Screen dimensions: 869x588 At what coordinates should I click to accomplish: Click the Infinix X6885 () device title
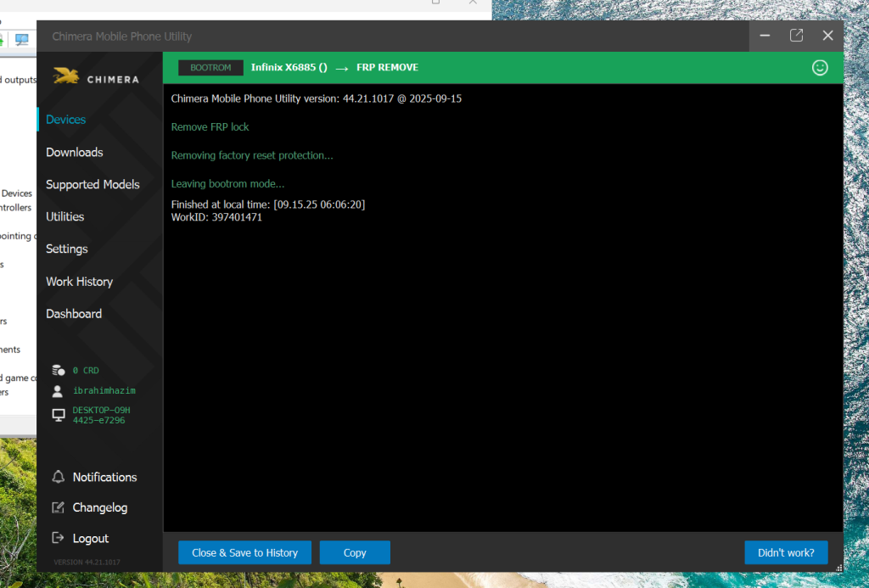point(289,68)
